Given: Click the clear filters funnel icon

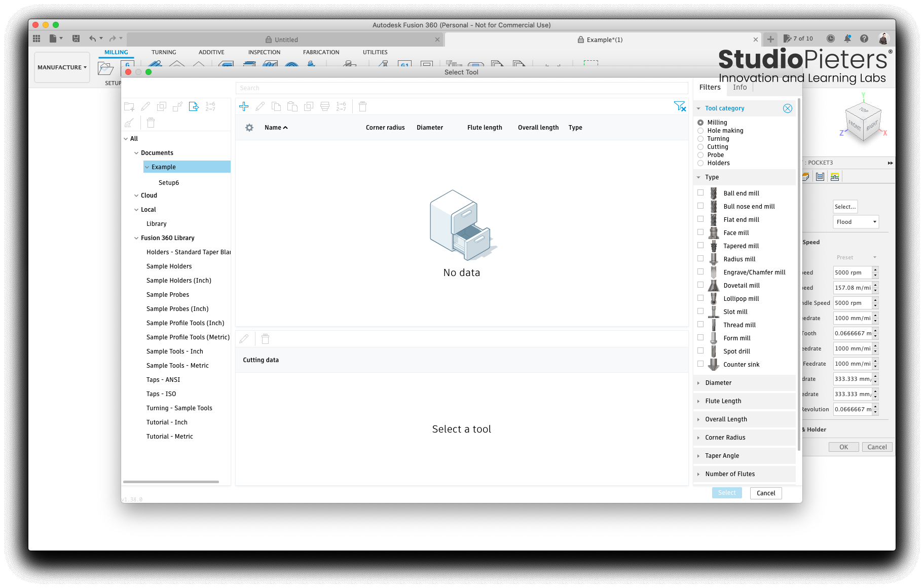Looking at the screenshot, I should [x=680, y=106].
